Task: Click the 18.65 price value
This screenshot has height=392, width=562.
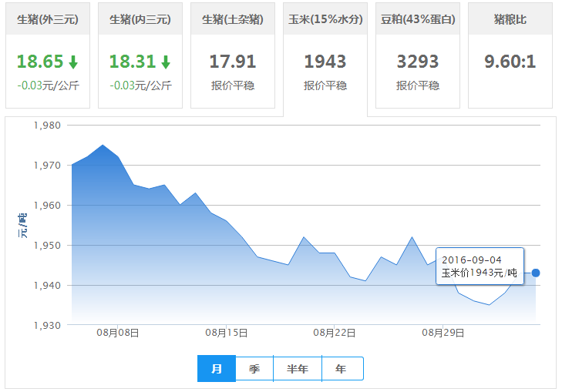Action: pos(40,62)
